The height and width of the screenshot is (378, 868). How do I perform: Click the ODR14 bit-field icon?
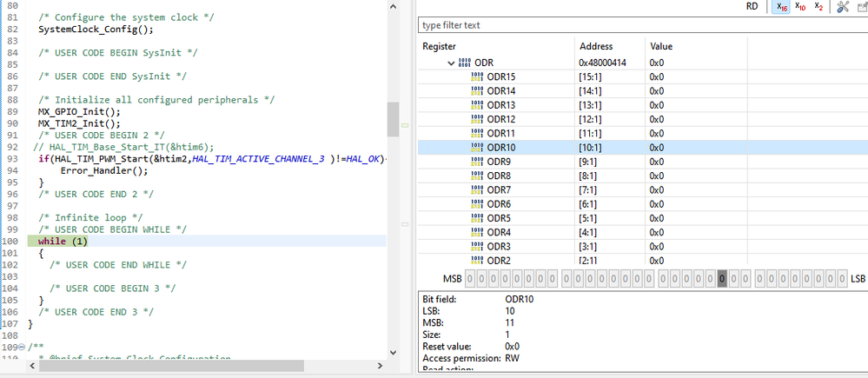pyautogui.click(x=477, y=91)
